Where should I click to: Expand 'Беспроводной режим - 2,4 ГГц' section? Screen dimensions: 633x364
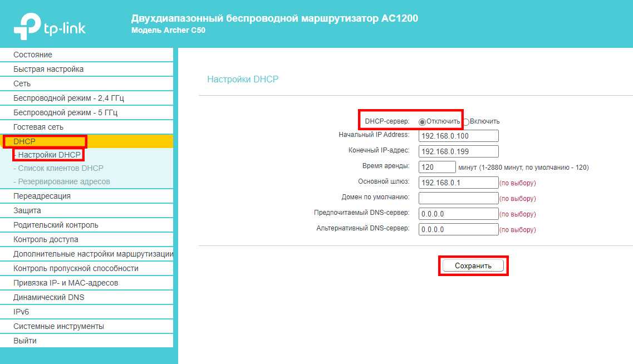(x=68, y=98)
